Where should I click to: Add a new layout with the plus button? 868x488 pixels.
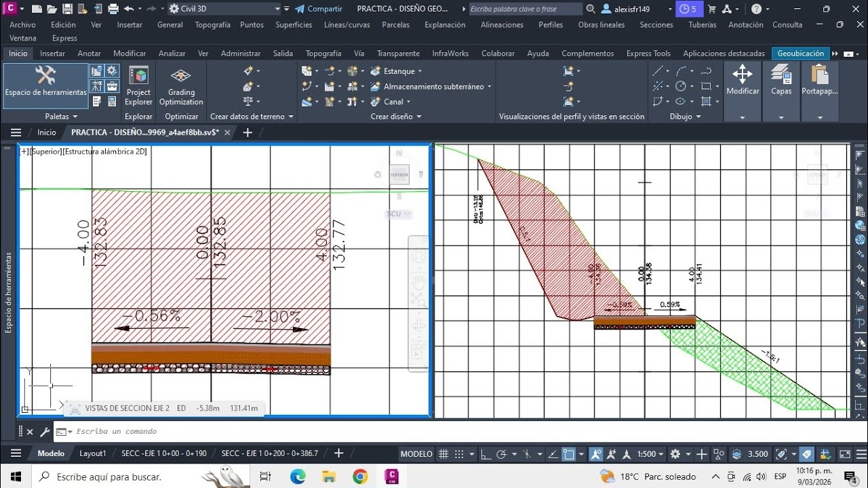339,453
